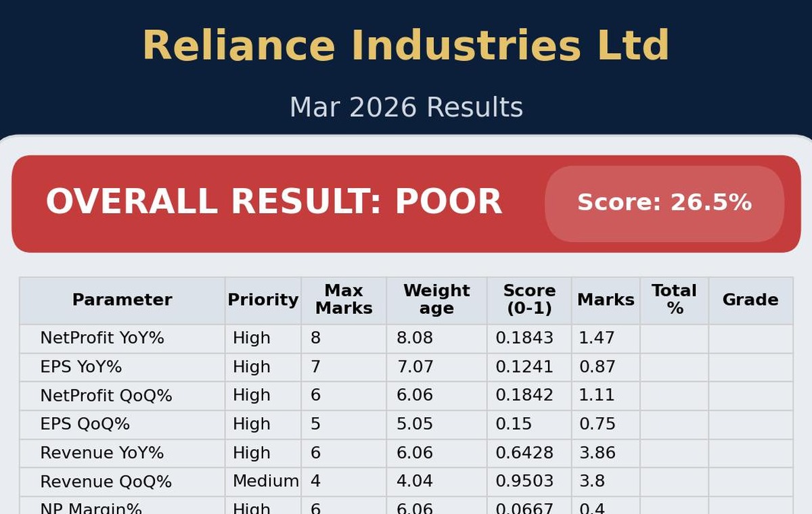This screenshot has height=514, width=812.
Task: Click marks value 1.47
Action: [597, 338]
